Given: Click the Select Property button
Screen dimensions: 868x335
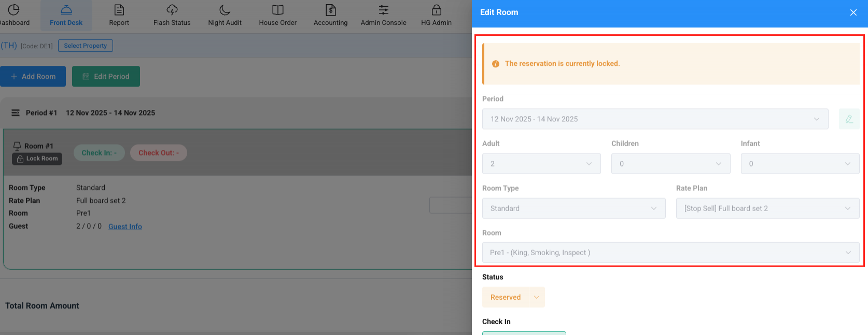Looking at the screenshot, I should (x=85, y=46).
